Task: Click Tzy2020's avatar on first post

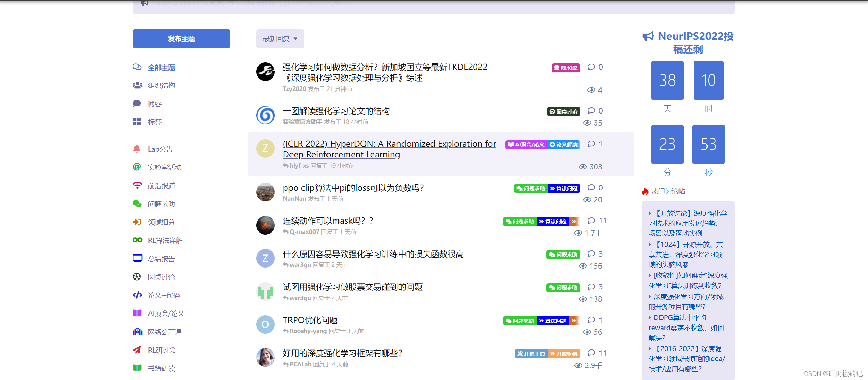Action: coord(265,72)
